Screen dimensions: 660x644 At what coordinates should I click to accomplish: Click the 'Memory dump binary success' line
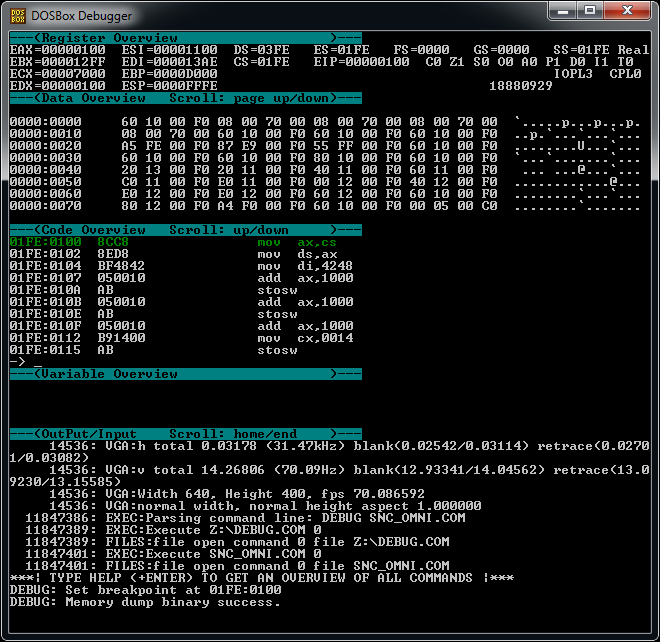coord(145,602)
